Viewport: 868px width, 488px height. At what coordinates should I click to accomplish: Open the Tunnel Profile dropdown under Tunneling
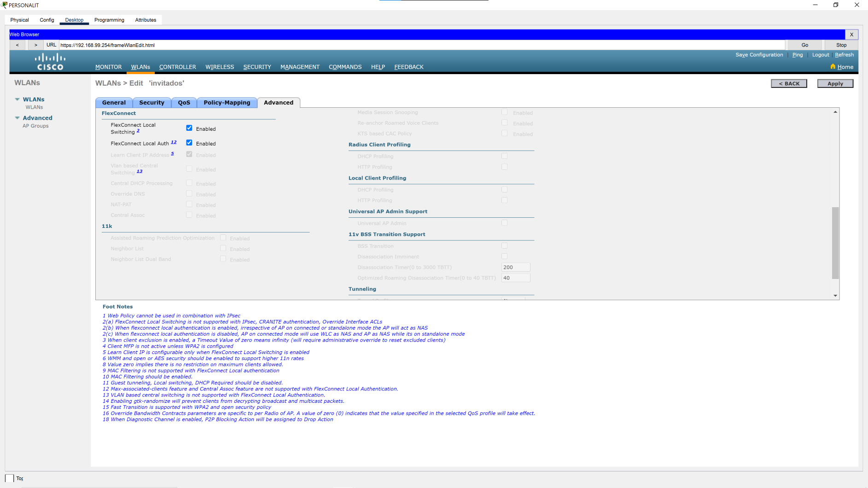tap(513, 299)
